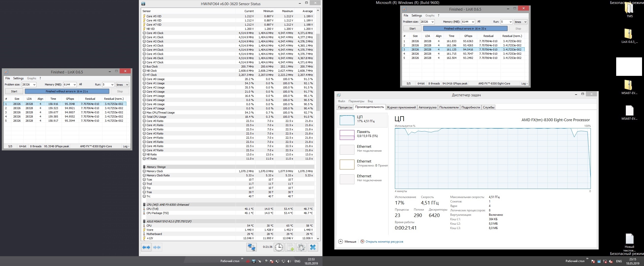Click speaker volume icon in left taskbar
644x266 pixels.
coord(289,261)
